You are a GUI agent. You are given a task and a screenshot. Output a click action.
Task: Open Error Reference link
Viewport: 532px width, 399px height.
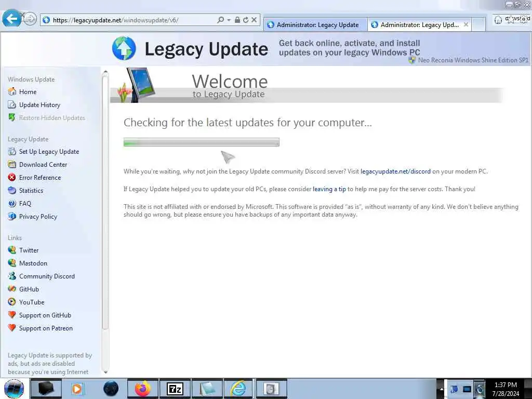tap(40, 178)
